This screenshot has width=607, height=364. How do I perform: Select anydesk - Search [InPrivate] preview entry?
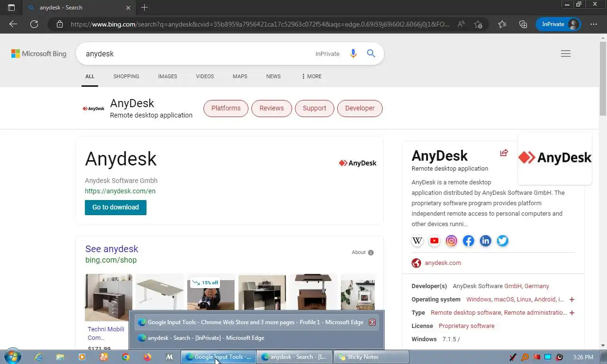pyautogui.click(x=256, y=338)
